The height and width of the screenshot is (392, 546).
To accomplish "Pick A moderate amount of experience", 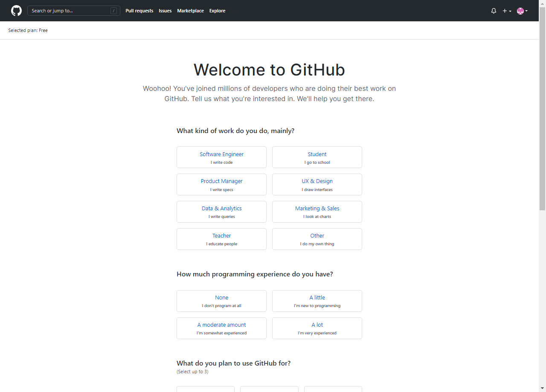I will 221,328.
